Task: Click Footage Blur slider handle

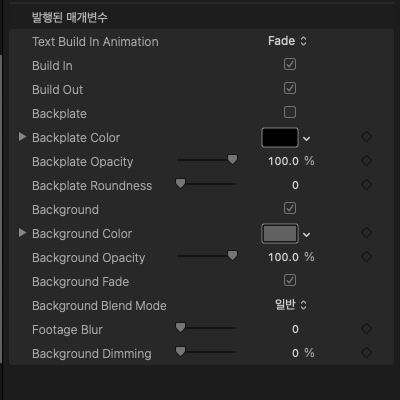Action: [180, 327]
